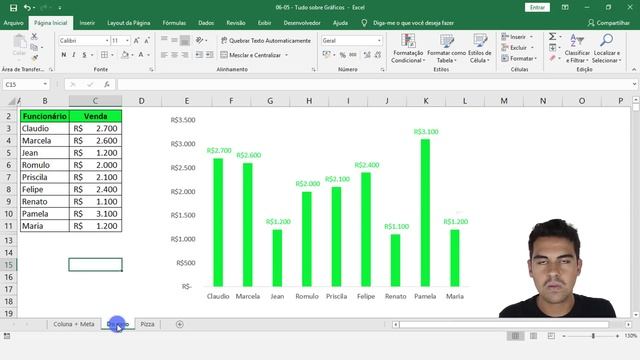Toggle italic formatting (I)
This screenshot has height=360, width=640.
74,55
